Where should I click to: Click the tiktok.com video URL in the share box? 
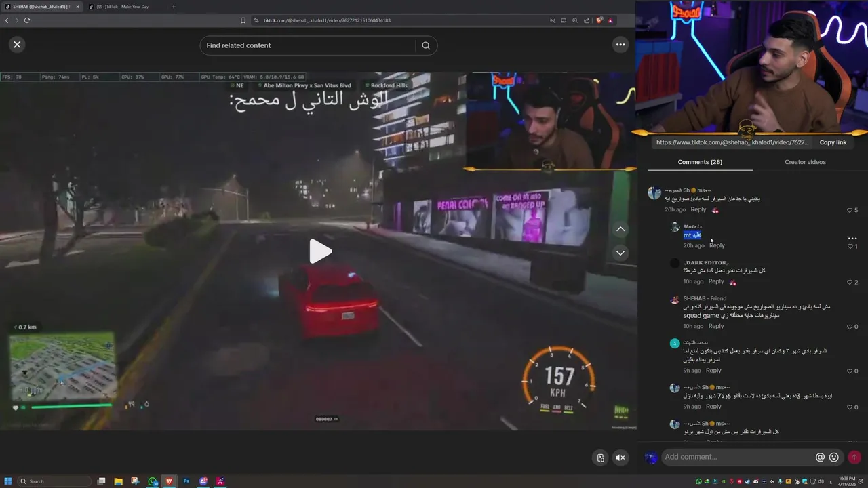[732, 142]
